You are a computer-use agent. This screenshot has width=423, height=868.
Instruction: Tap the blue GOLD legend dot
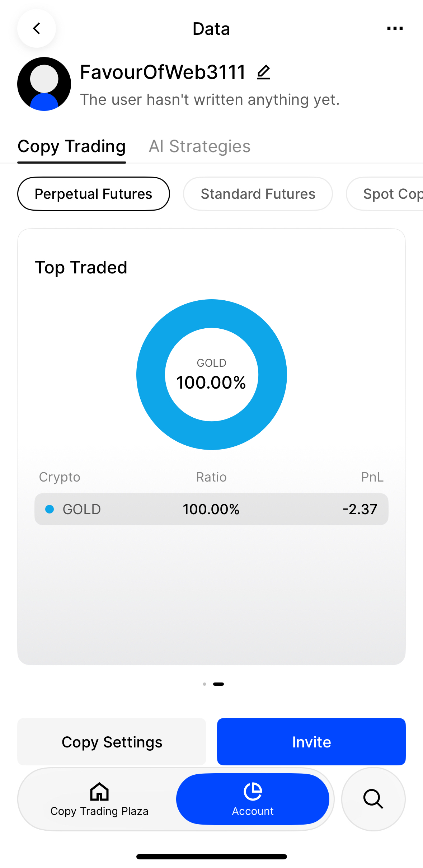[x=50, y=509]
